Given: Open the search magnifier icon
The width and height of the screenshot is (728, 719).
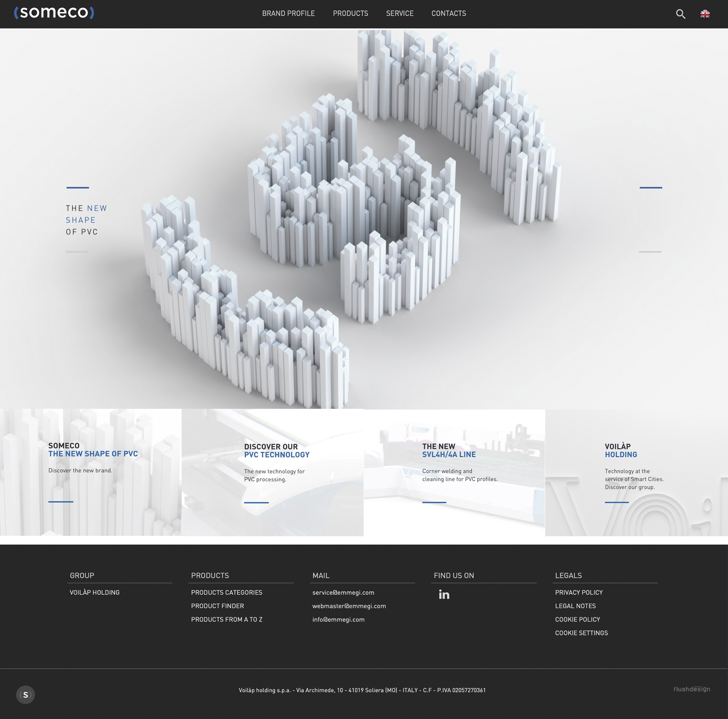Looking at the screenshot, I should click(x=681, y=14).
